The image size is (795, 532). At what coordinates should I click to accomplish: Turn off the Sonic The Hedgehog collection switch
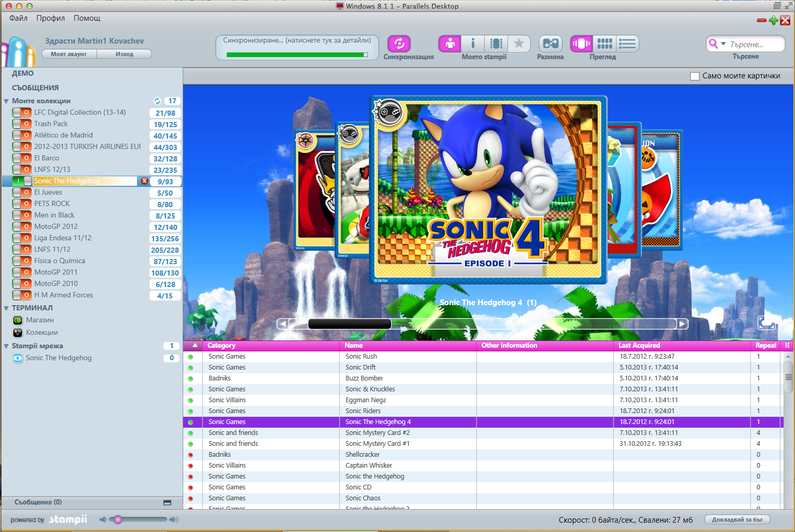point(22,181)
